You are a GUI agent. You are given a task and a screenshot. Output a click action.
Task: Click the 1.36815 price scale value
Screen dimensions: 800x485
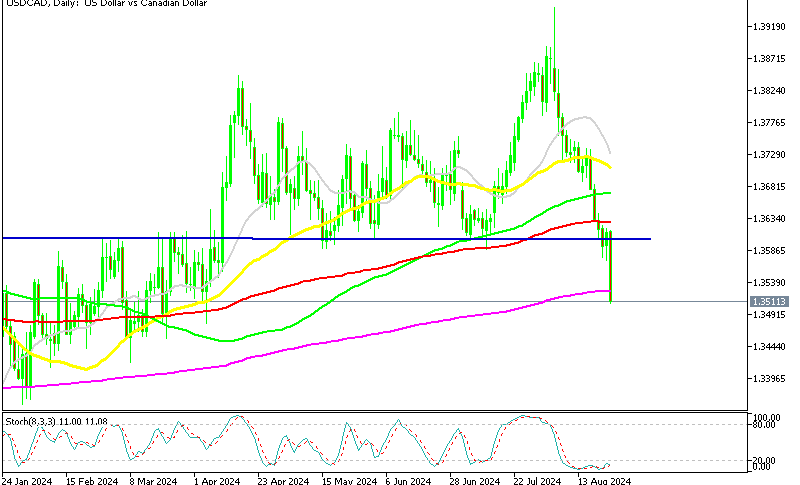[769, 187]
